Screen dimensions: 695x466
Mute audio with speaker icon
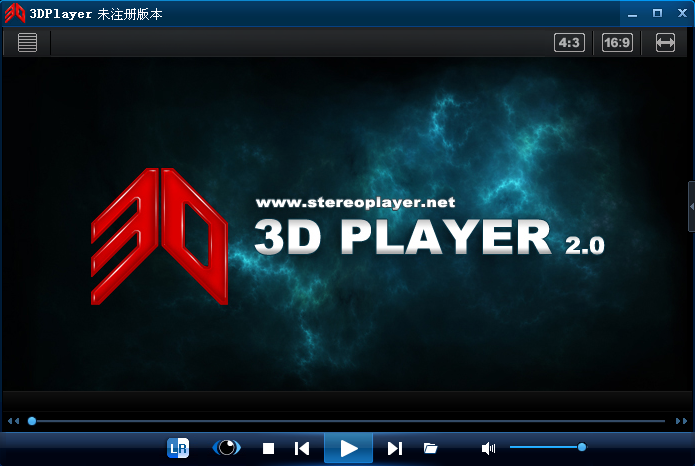click(x=488, y=448)
